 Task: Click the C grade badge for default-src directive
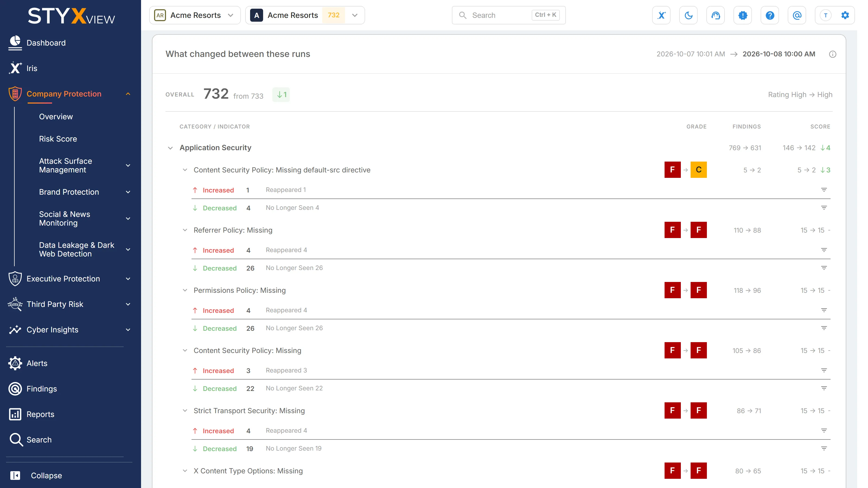[x=698, y=170]
